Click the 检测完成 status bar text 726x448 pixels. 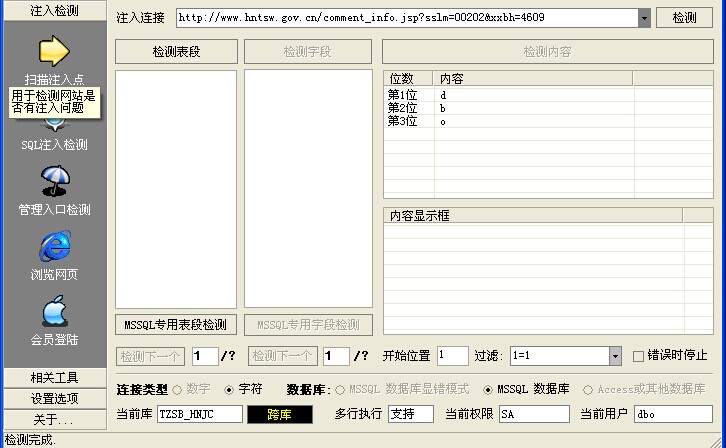[x=30, y=440]
